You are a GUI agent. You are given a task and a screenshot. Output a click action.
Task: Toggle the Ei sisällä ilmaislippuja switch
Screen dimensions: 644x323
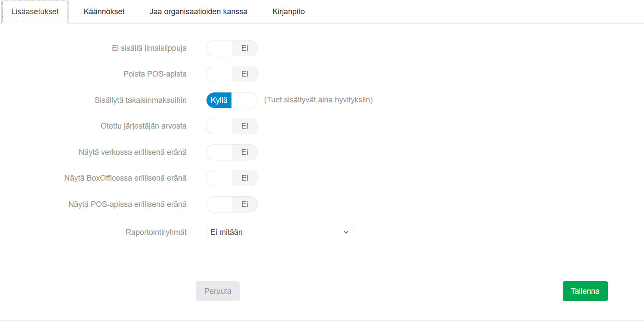tap(232, 48)
